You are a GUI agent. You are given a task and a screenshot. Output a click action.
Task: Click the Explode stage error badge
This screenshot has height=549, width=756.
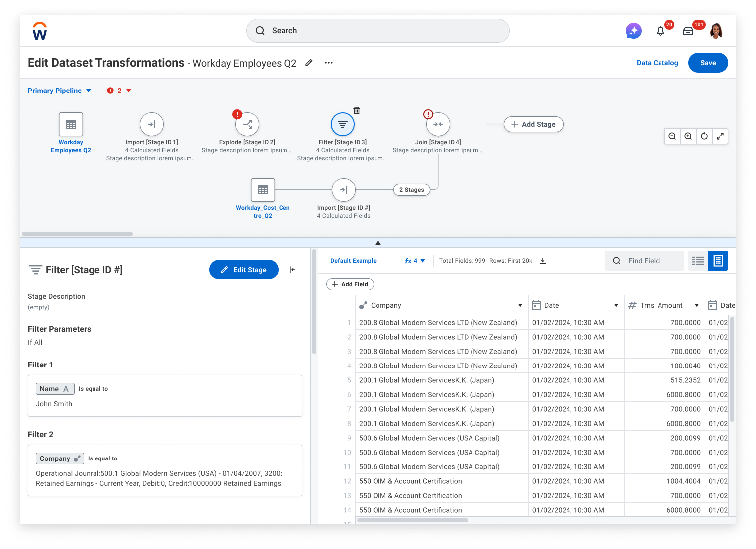tap(237, 114)
